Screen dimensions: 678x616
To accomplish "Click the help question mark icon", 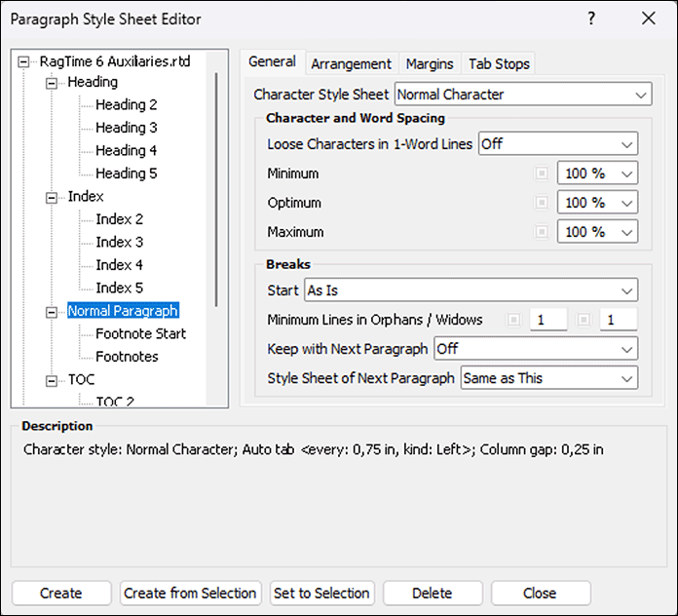I will [x=591, y=19].
